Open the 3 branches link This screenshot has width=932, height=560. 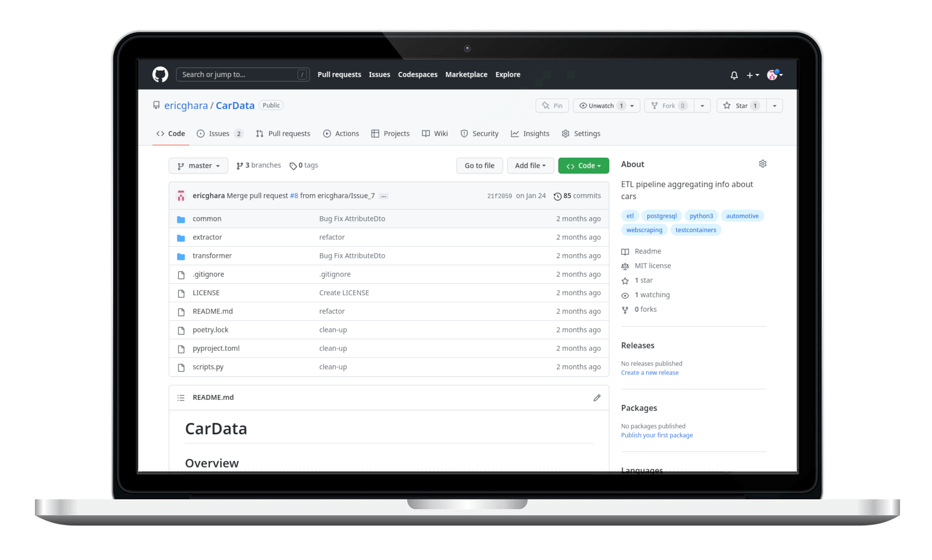pyautogui.click(x=259, y=166)
